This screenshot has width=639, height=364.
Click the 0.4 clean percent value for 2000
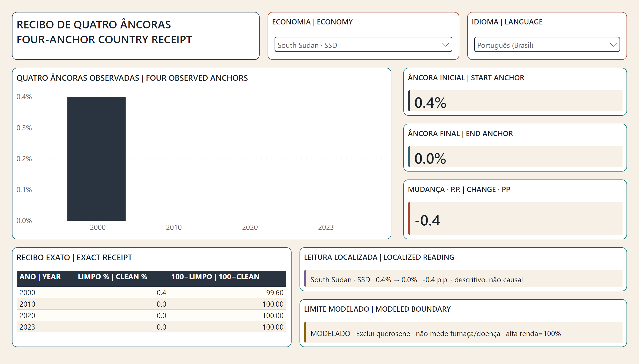[161, 292]
